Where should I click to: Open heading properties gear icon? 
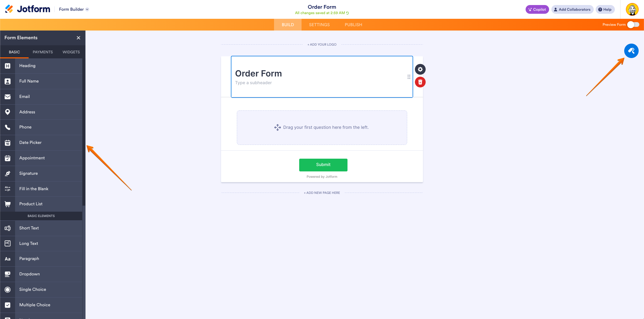420,69
